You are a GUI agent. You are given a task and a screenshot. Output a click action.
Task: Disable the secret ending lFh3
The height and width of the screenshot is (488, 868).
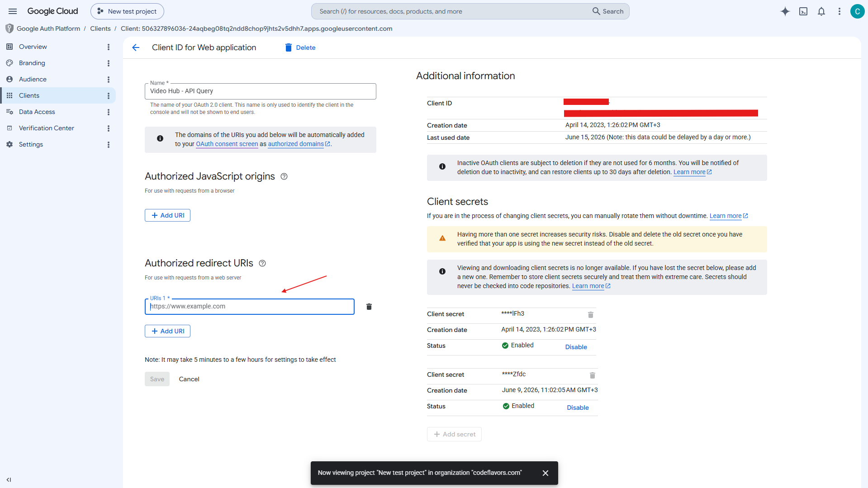576,347
